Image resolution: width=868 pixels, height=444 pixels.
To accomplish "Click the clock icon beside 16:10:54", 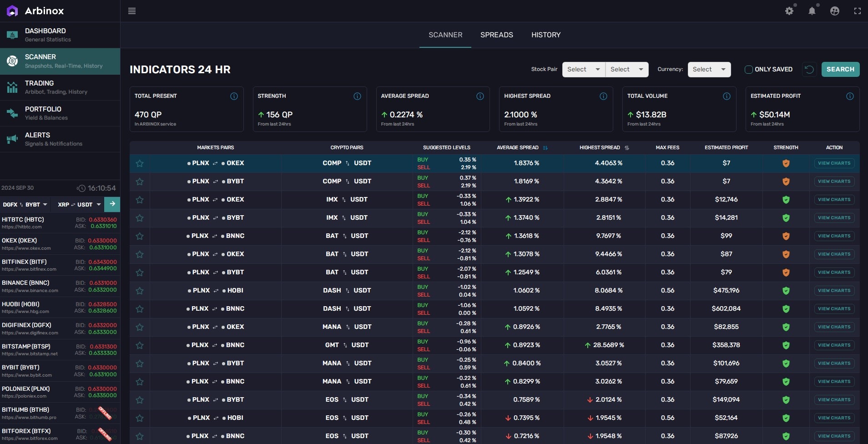I will click(81, 188).
